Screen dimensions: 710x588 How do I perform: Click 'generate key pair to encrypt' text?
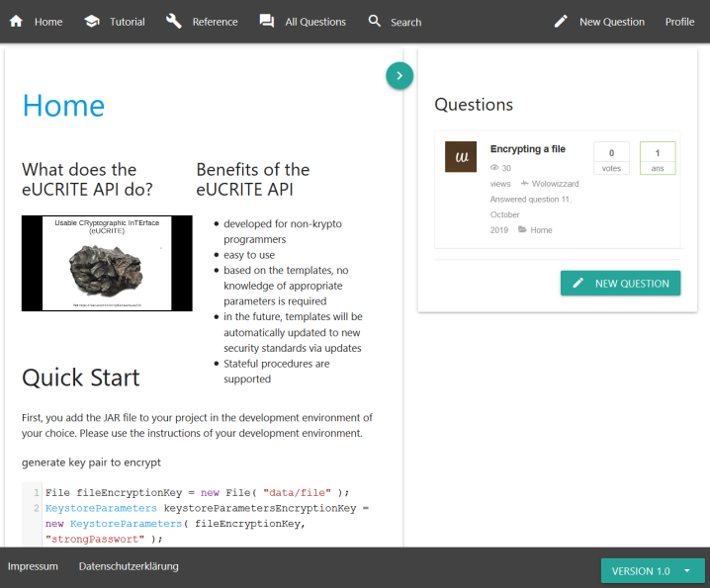click(91, 462)
